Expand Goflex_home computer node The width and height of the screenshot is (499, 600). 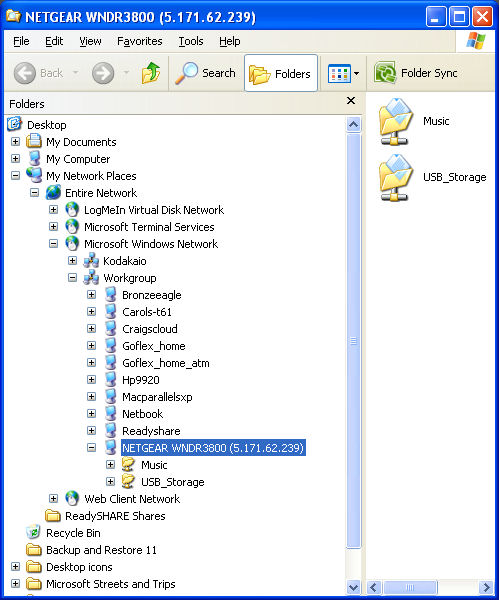click(x=91, y=346)
